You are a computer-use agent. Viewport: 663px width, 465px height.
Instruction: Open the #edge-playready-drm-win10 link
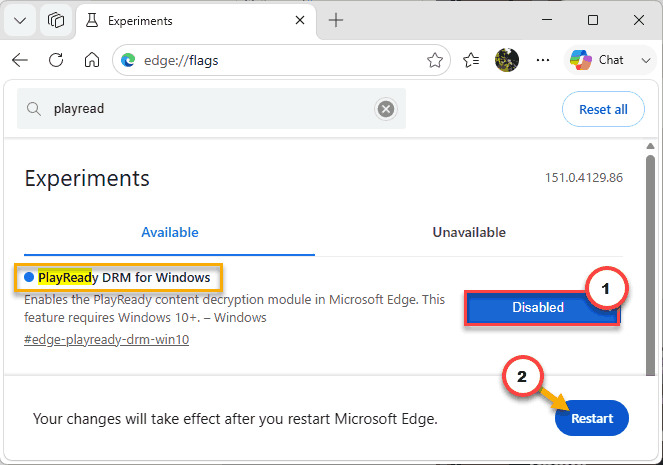click(107, 339)
